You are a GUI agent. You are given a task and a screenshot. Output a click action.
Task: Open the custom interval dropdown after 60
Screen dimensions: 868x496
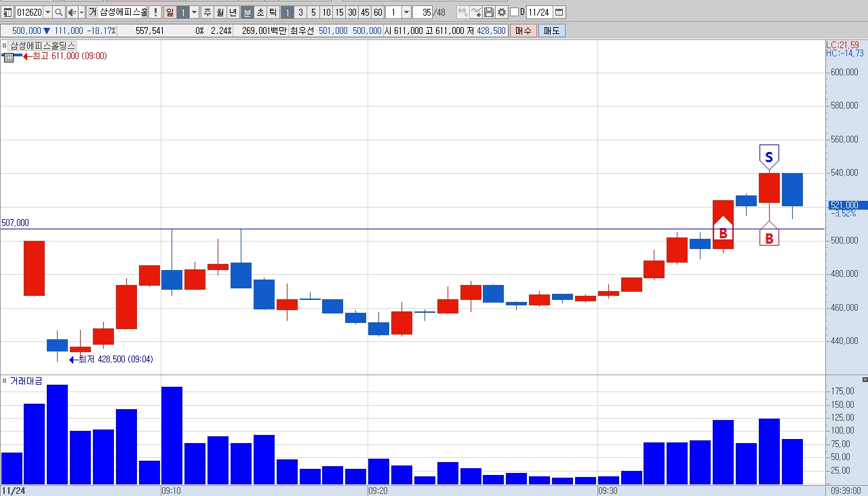(x=406, y=12)
